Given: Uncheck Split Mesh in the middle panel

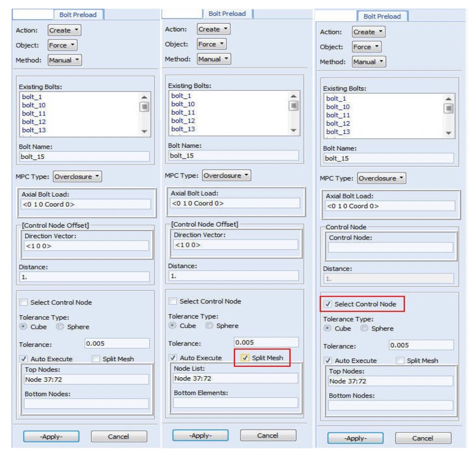Looking at the screenshot, I should 245,357.
